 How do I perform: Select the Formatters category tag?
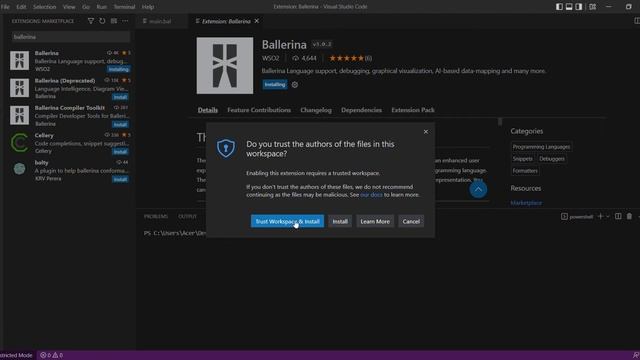pos(525,171)
